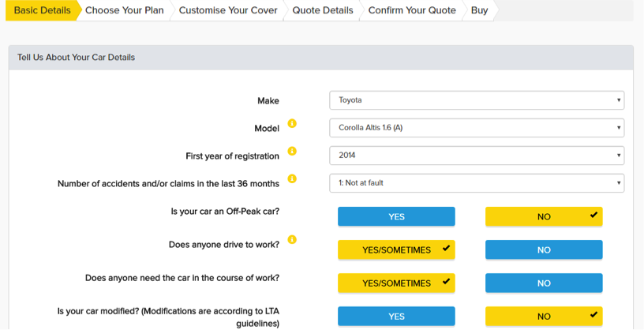
Task: Choose NO for anyone driving to work
Action: click(x=543, y=250)
